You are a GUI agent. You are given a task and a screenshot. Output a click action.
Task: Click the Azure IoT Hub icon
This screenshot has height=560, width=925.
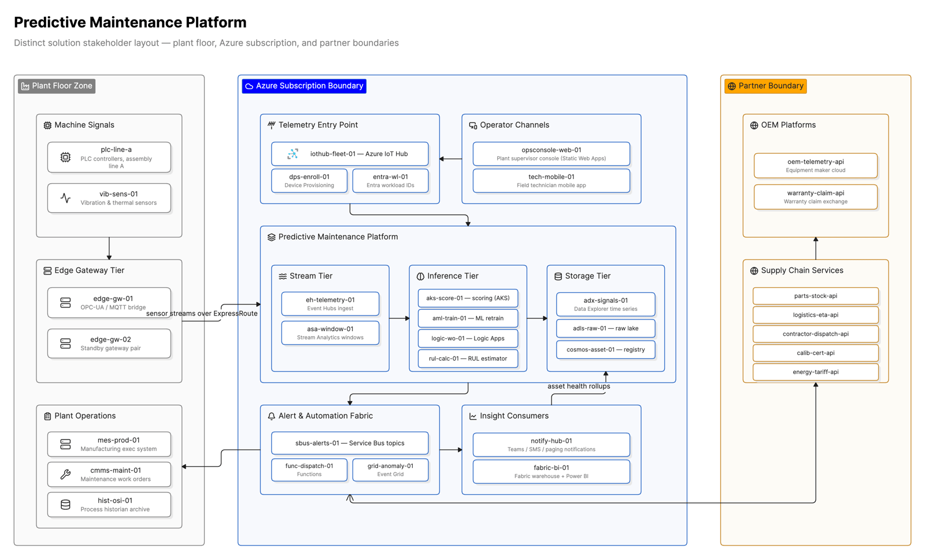point(293,154)
